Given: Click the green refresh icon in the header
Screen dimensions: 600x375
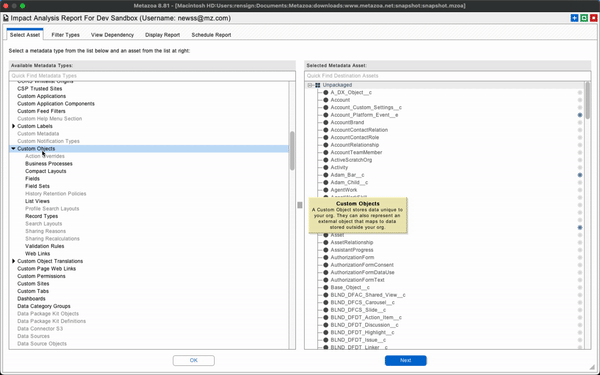Looking at the screenshot, I should click(584, 18).
